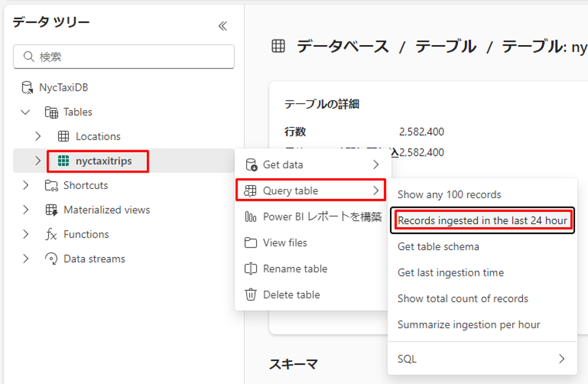Click the nyctaxitrips table icon
588x384 pixels.
click(x=63, y=161)
